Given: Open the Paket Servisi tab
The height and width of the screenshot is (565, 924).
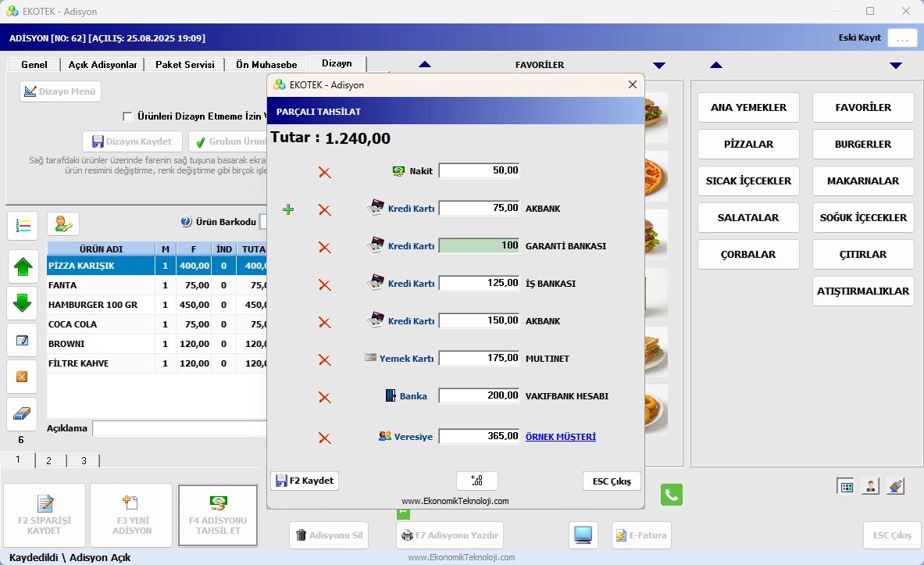Looking at the screenshot, I should [x=185, y=64].
